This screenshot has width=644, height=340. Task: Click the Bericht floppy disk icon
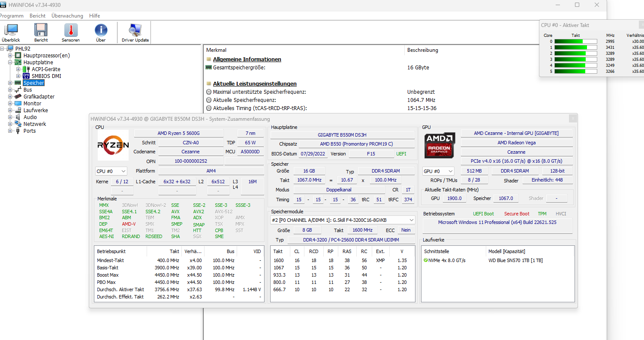[41, 30]
